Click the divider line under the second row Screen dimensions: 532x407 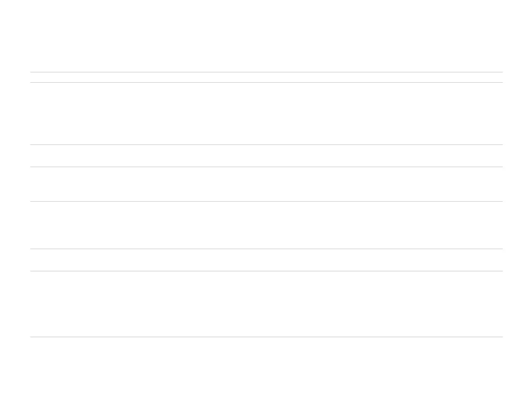point(266,167)
